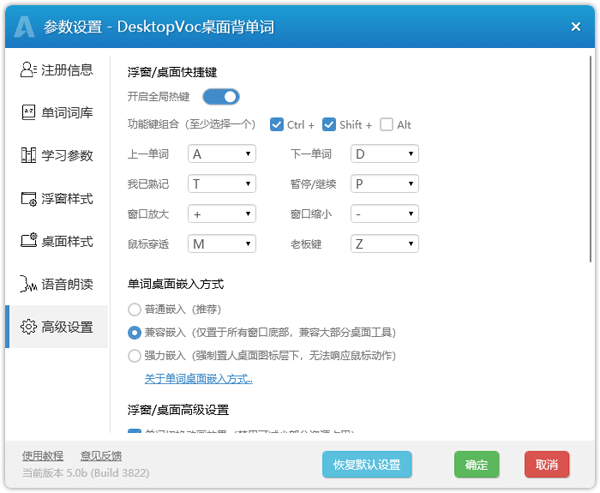
Task: Enable the Alt modifier checkbox
Action: point(386,125)
